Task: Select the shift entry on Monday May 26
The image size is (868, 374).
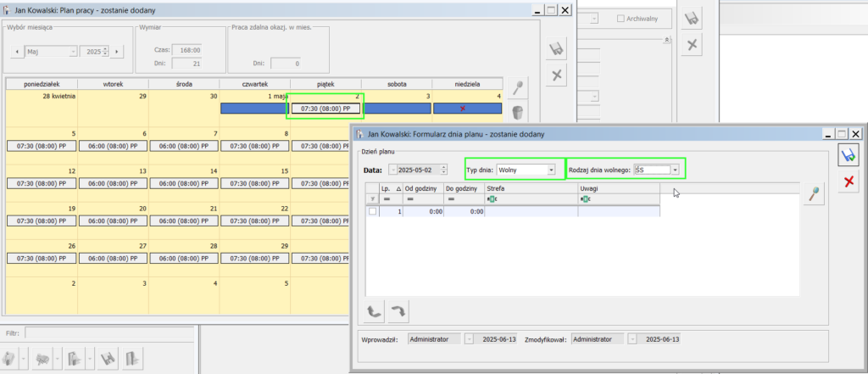Action: [x=42, y=258]
